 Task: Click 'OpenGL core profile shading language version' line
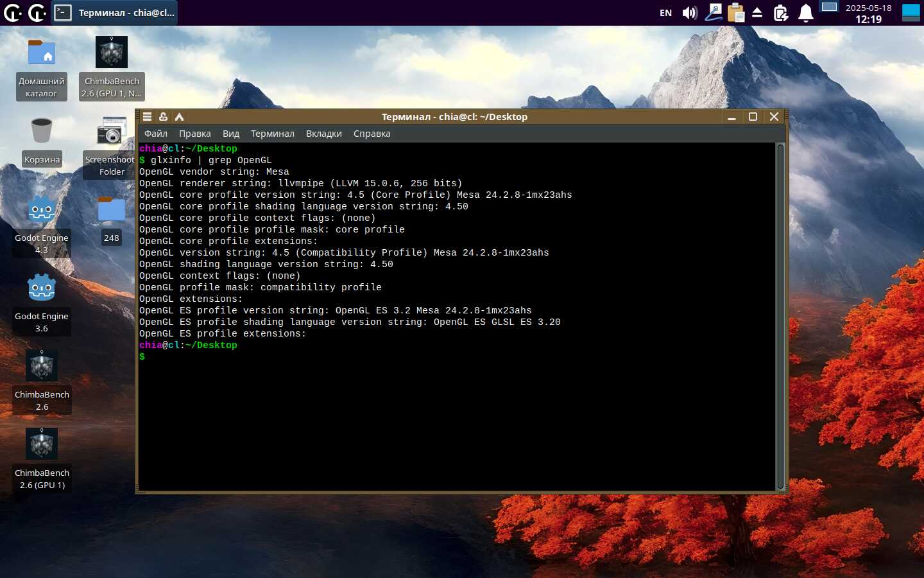coord(304,207)
